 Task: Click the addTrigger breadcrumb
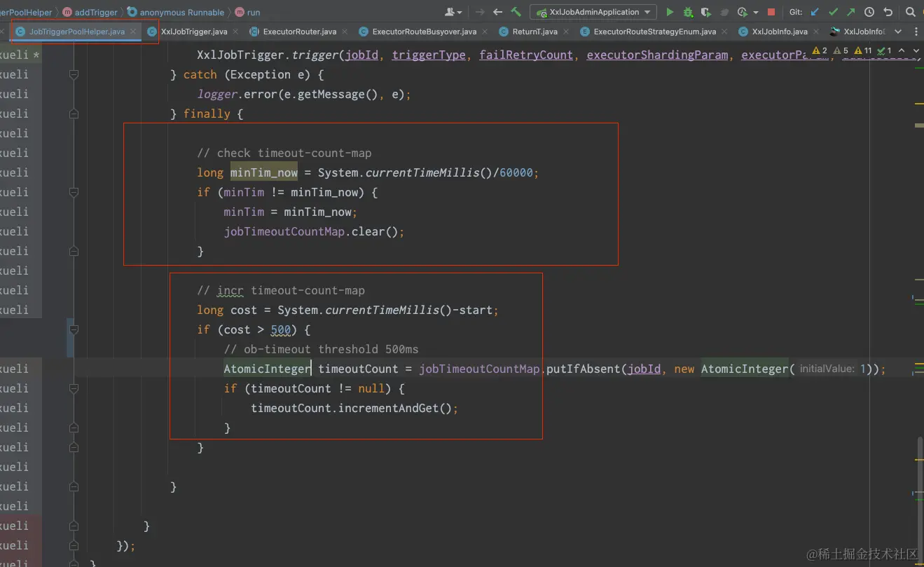pos(90,12)
